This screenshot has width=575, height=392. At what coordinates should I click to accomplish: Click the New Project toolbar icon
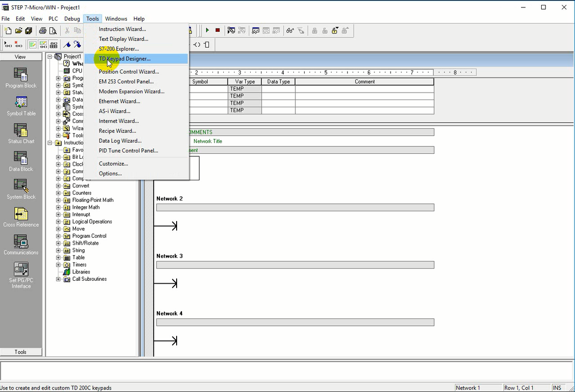8,31
